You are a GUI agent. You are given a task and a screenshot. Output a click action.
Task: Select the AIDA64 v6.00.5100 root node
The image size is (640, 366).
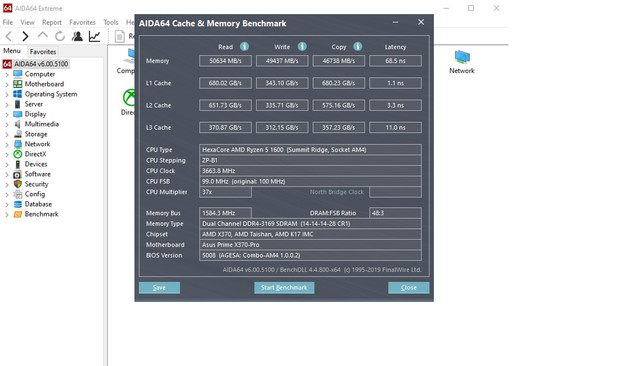coord(36,64)
